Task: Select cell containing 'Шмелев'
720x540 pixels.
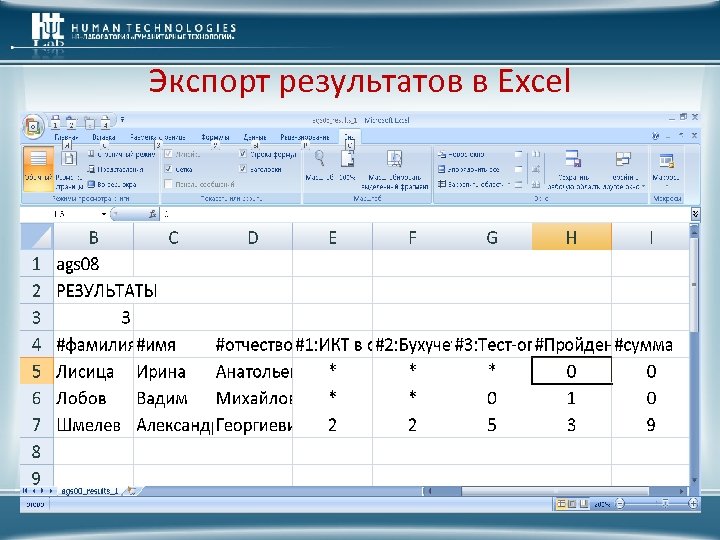Action: tap(94, 425)
